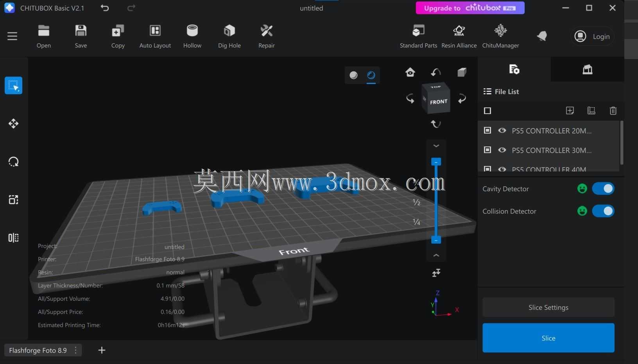Open Flashforge Foto 8.9 tab options
Image resolution: width=638 pixels, height=364 pixels.
click(76, 350)
